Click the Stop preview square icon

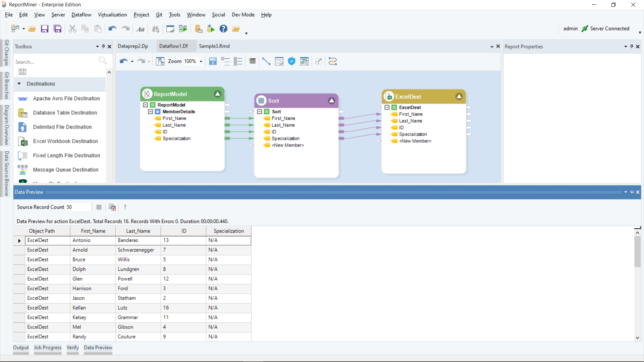coord(99,207)
